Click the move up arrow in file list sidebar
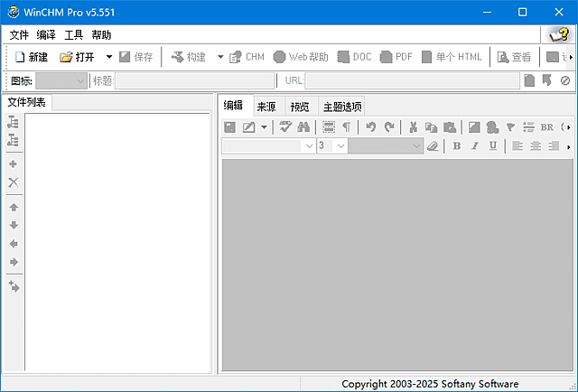 14,207
